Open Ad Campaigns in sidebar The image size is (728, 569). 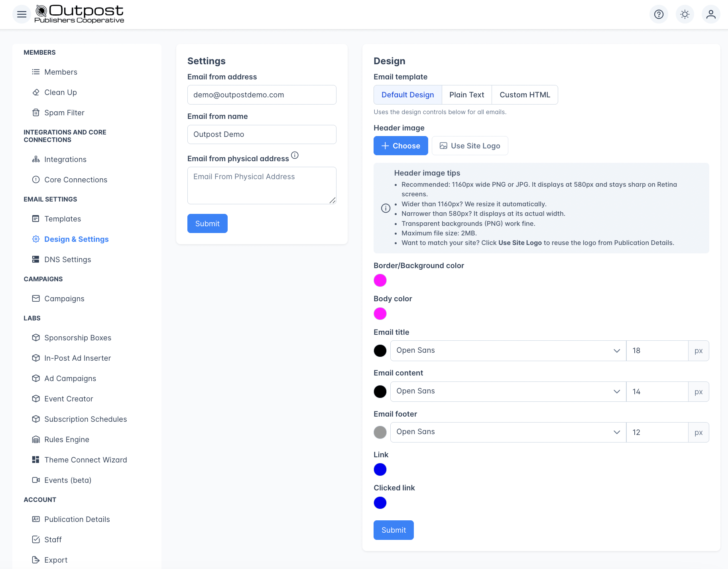pyautogui.click(x=70, y=378)
